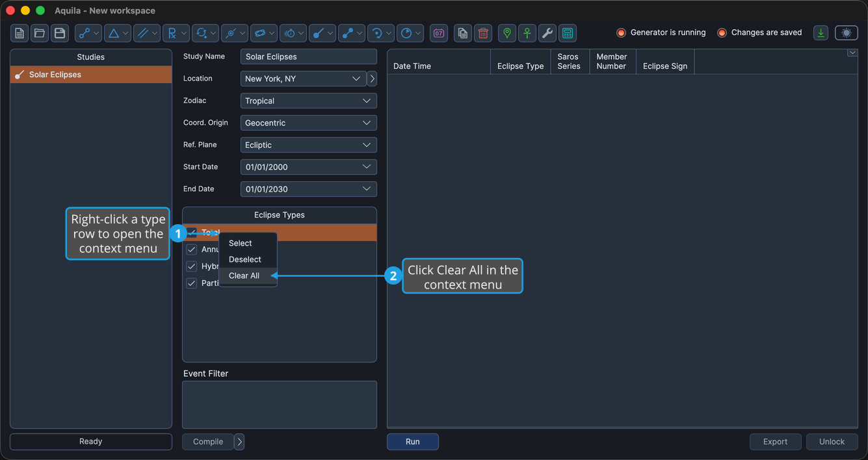This screenshot has height=460, width=868.
Task: Select the circular arrows with dot tool
Action: click(x=205, y=33)
